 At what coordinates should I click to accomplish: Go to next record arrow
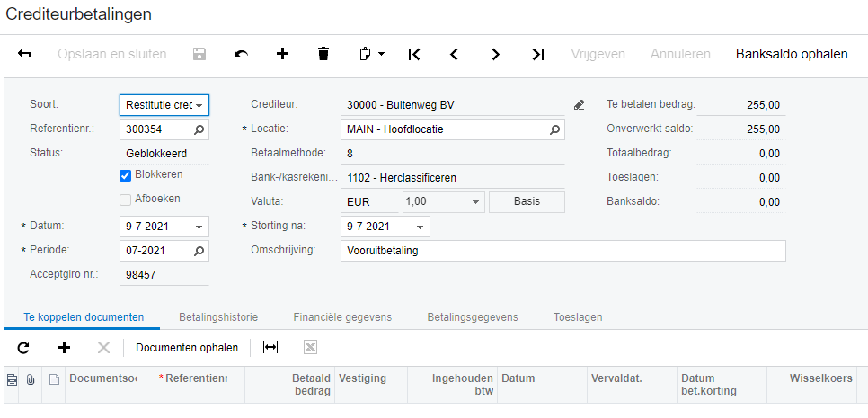point(496,54)
